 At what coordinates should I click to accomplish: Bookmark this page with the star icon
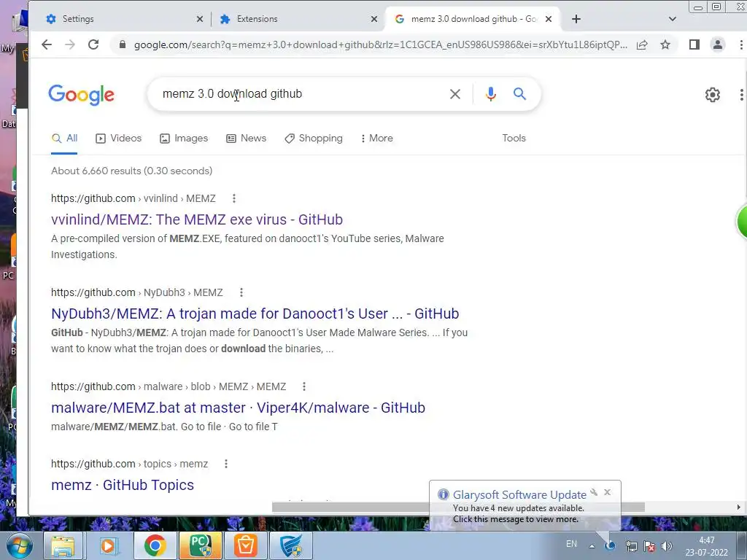click(x=665, y=44)
